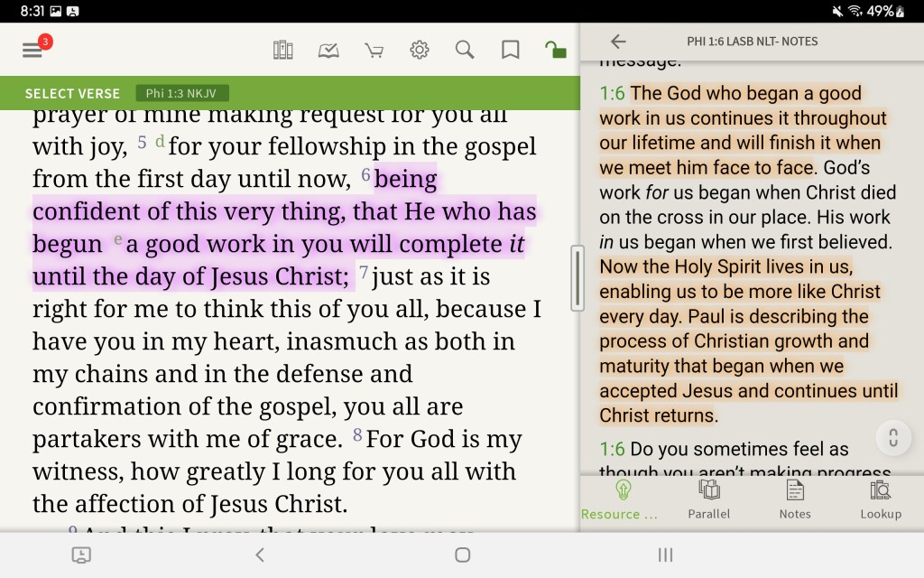Go back using the notes panel arrow
Viewport: 924px width, 578px height.
(x=618, y=41)
